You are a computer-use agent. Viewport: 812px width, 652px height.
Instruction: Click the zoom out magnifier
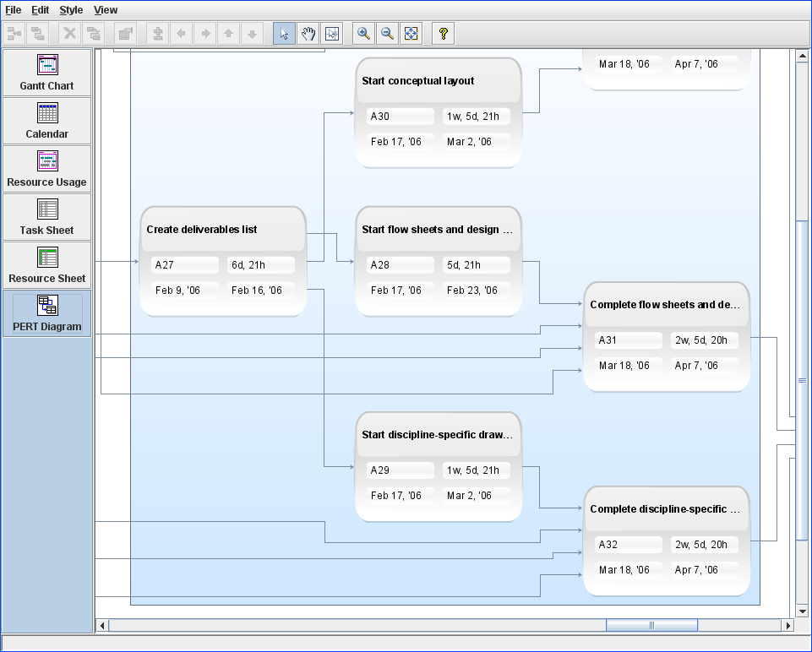click(x=387, y=34)
